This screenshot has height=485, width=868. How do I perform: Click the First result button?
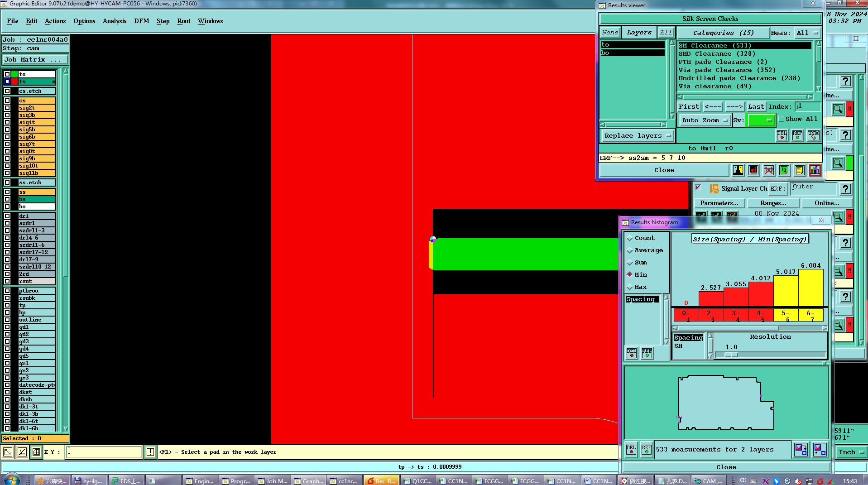689,107
